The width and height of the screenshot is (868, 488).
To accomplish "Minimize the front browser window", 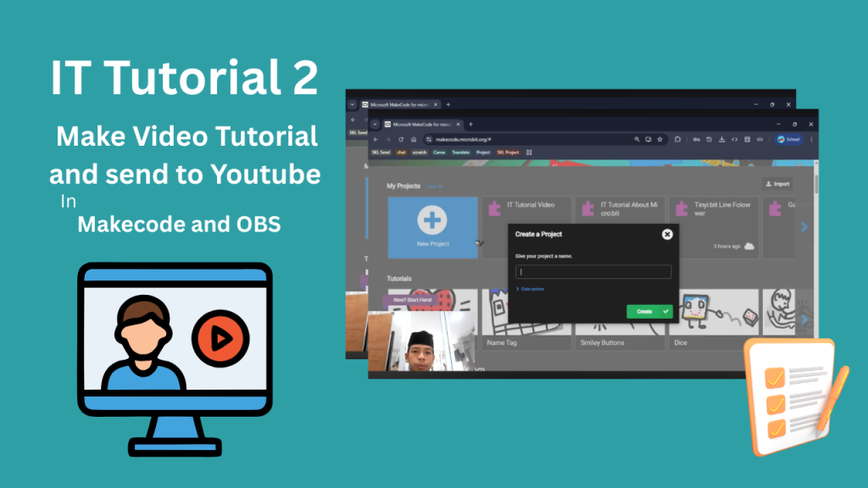I will coord(778,125).
